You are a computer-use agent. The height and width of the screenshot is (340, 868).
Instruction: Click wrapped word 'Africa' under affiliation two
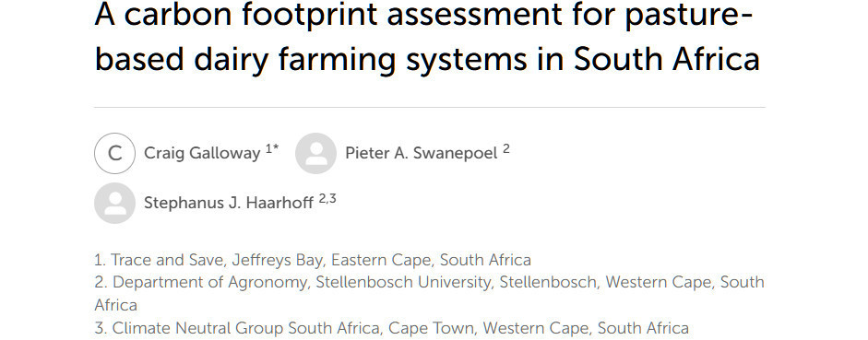(115, 305)
